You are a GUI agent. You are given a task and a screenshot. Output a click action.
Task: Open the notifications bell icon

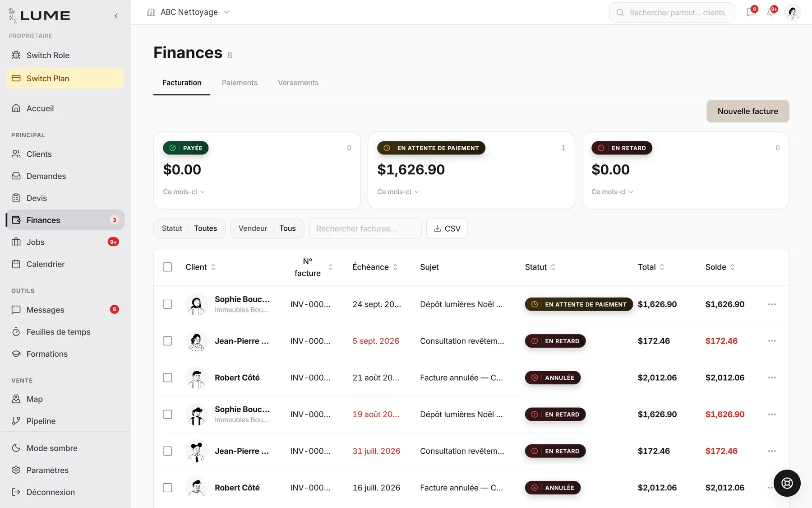pos(771,12)
